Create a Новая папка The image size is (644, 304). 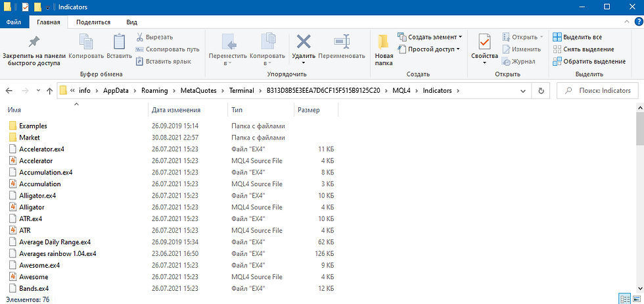pos(384,49)
